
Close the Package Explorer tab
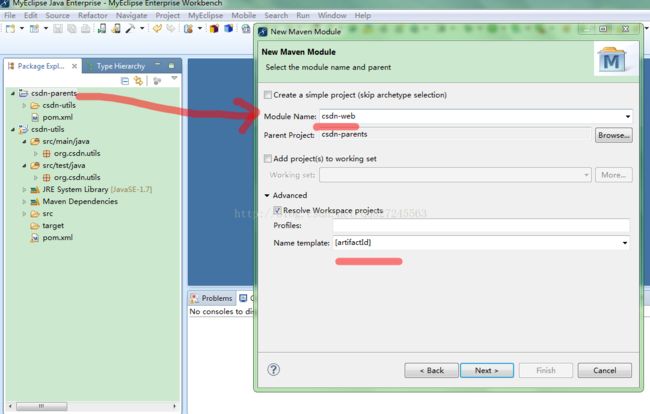(x=74, y=66)
